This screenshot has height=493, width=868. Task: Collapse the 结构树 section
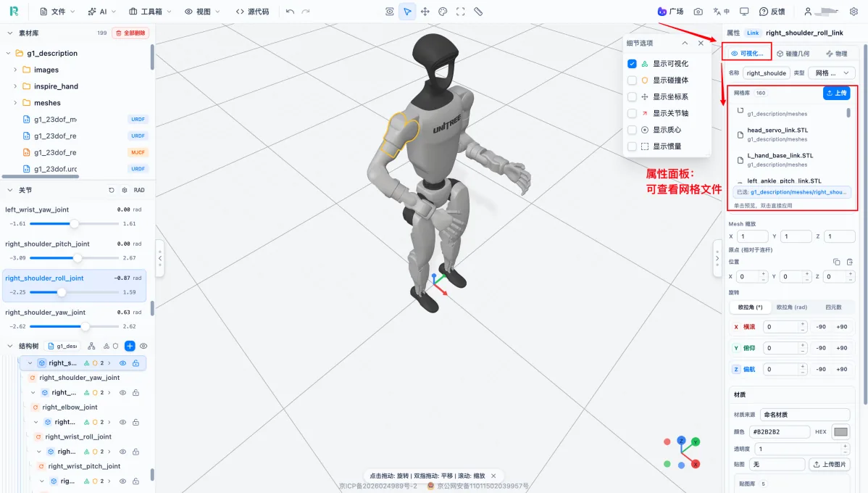[x=9, y=347]
